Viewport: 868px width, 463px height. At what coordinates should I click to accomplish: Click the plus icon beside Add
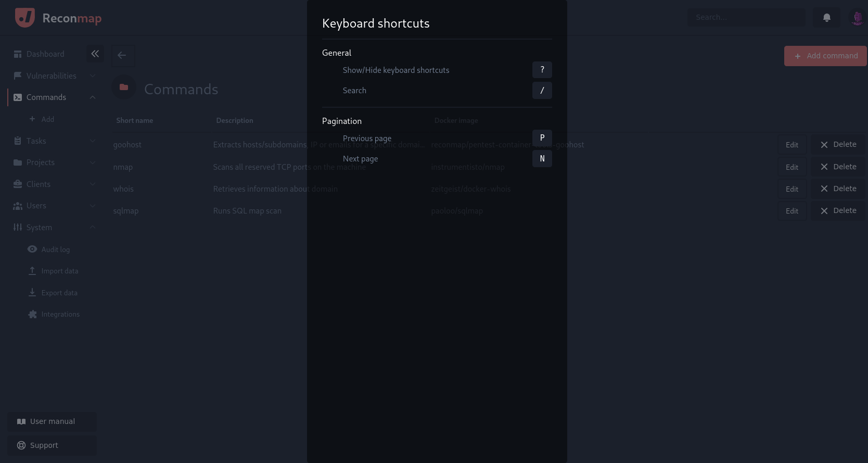pos(32,119)
